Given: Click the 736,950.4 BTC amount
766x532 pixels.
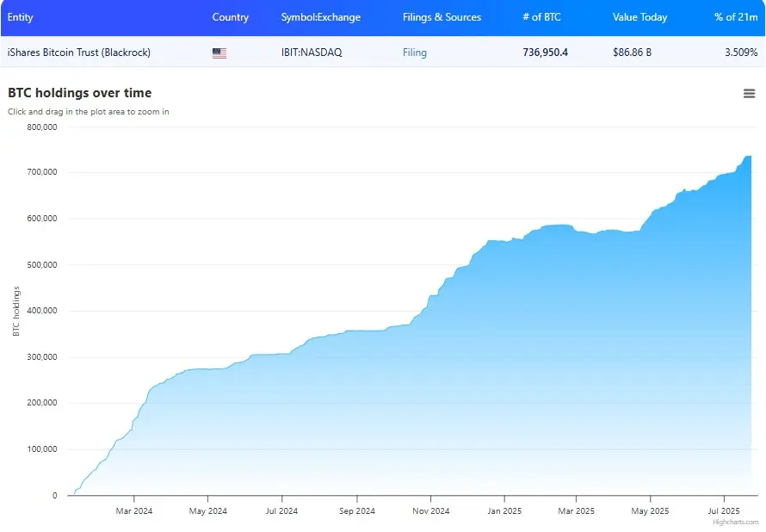Looking at the screenshot, I should 545,53.
